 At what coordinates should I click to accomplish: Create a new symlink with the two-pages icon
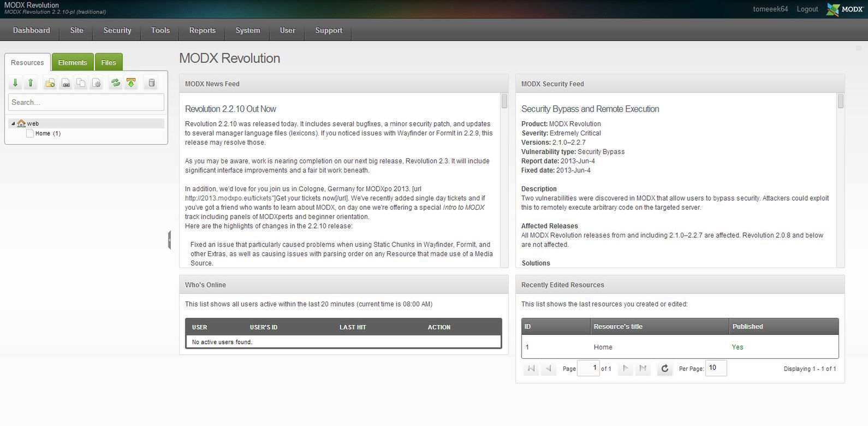(81, 83)
